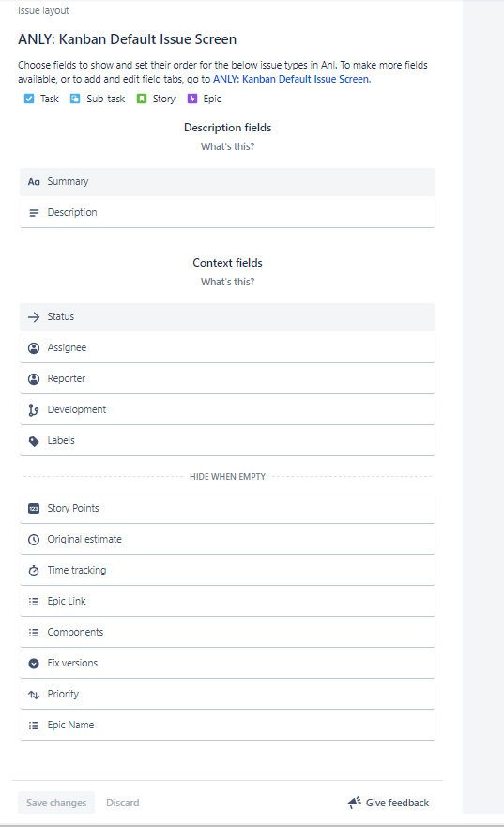Image resolution: width=504 pixels, height=827 pixels.
Task: Click the Story Points number icon
Action: (x=34, y=509)
